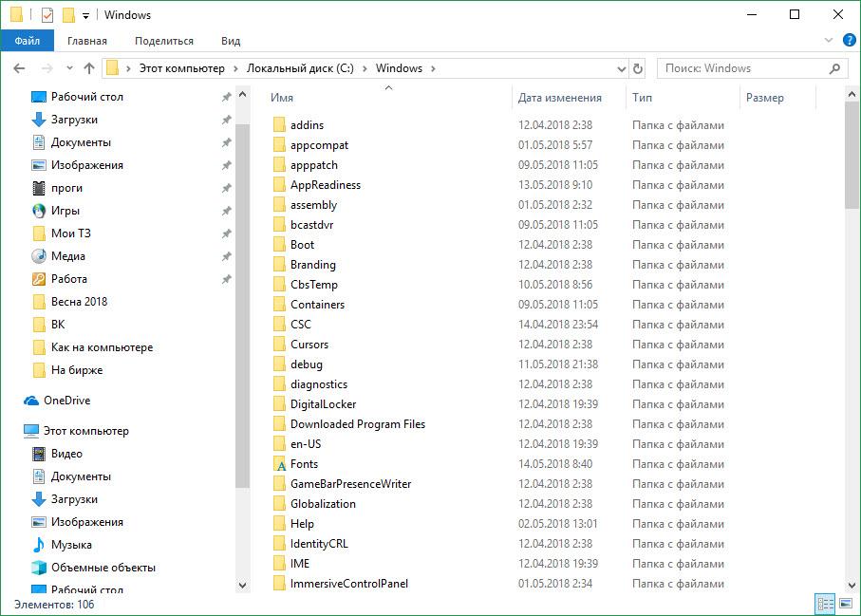This screenshot has height=616, width=861.
Task: Click the Properties icon in the title bar
Action: click(x=47, y=15)
